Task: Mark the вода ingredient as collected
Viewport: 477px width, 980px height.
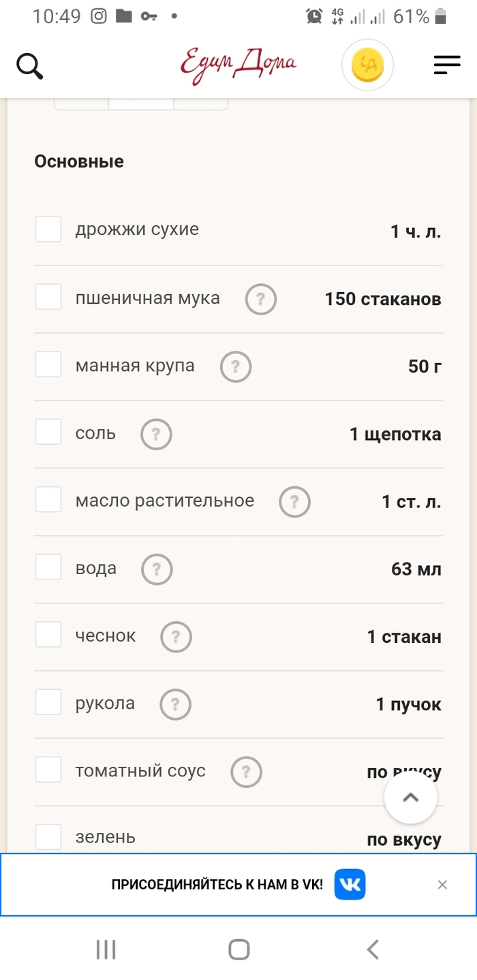Action: pos(48,567)
